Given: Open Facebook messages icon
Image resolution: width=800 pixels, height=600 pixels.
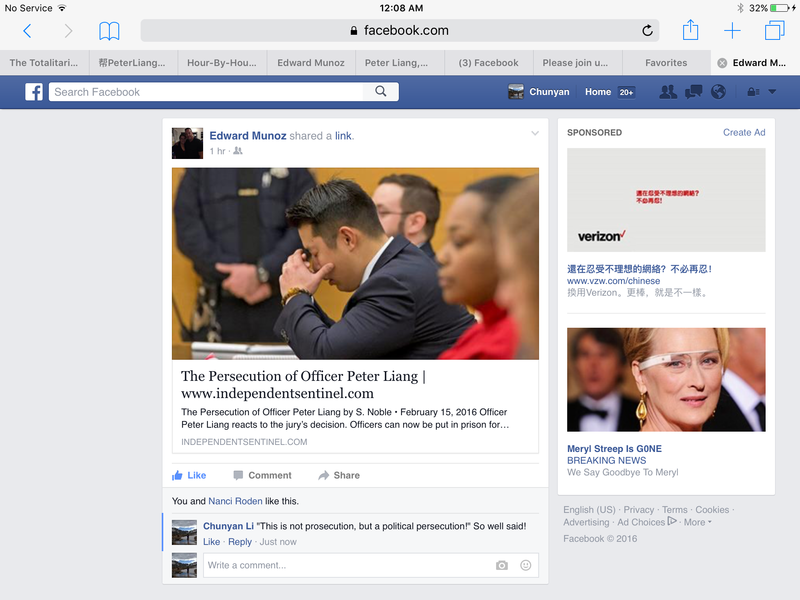Looking at the screenshot, I should [693, 92].
